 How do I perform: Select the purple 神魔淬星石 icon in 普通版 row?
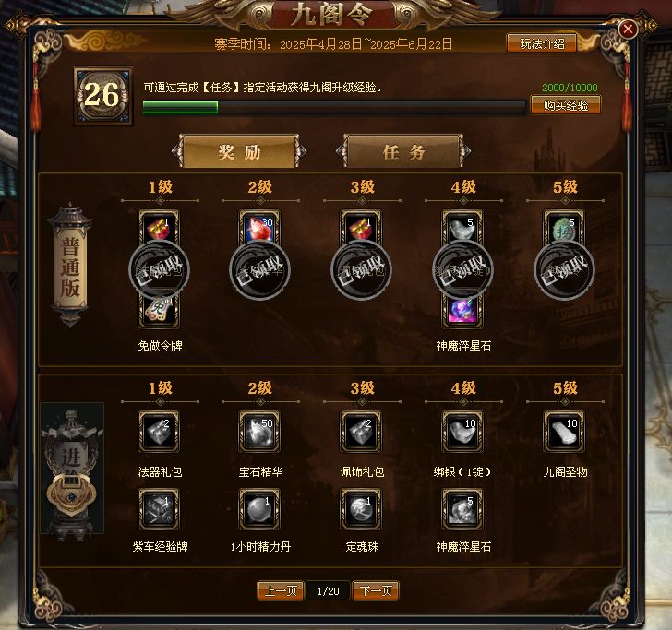tap(462, 312)
